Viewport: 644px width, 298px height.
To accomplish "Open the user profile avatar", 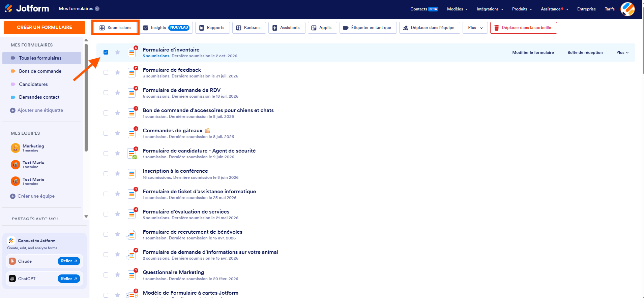I will [627, 9].
